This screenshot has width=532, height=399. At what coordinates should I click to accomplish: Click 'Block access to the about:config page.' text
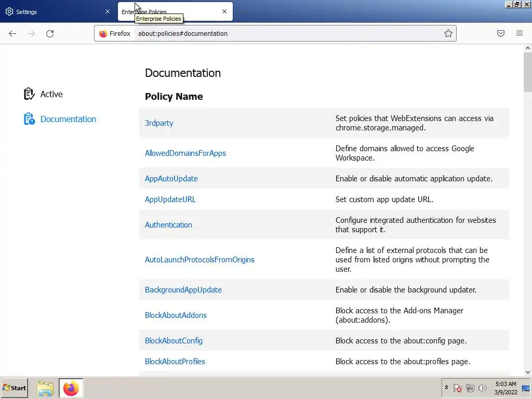coord(401,341)
